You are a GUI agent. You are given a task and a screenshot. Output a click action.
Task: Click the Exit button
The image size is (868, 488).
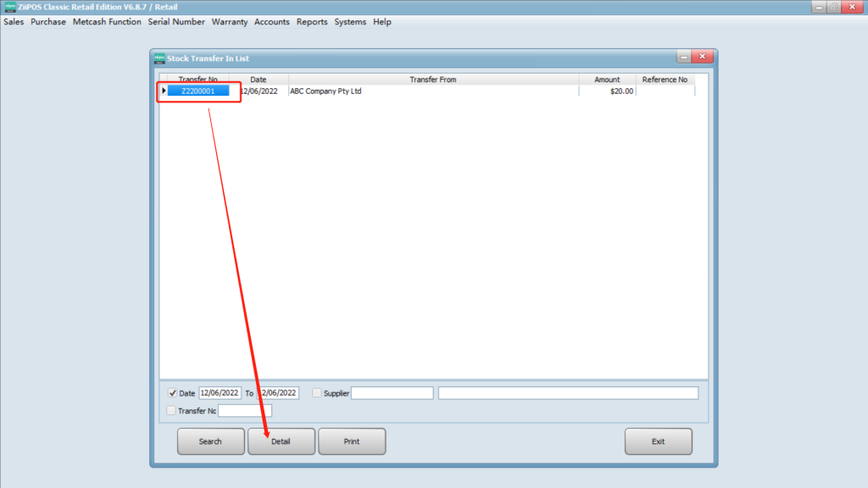tap(658, 441)
